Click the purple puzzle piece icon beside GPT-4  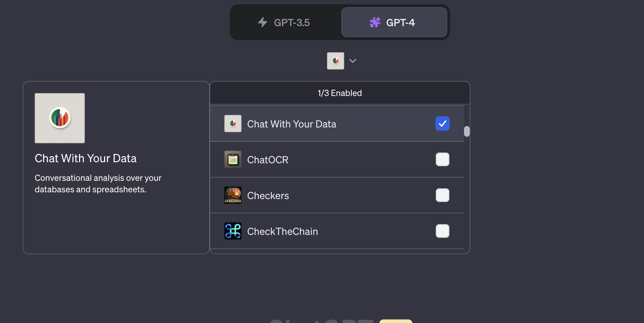[375, 22]
